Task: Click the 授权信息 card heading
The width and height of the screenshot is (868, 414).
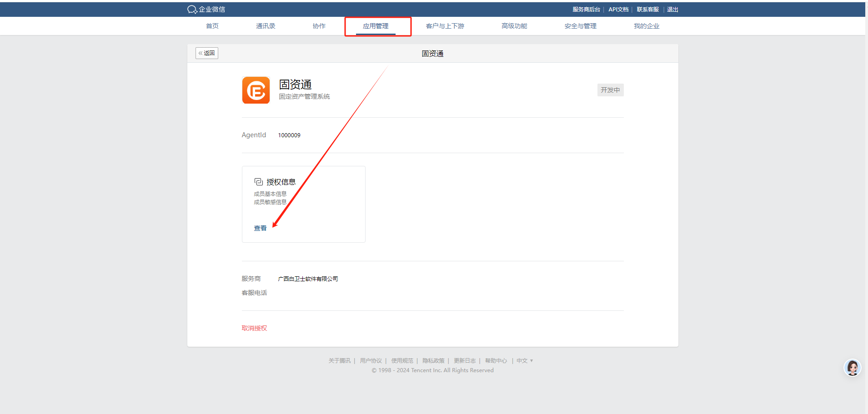Action: click(281, 182)
